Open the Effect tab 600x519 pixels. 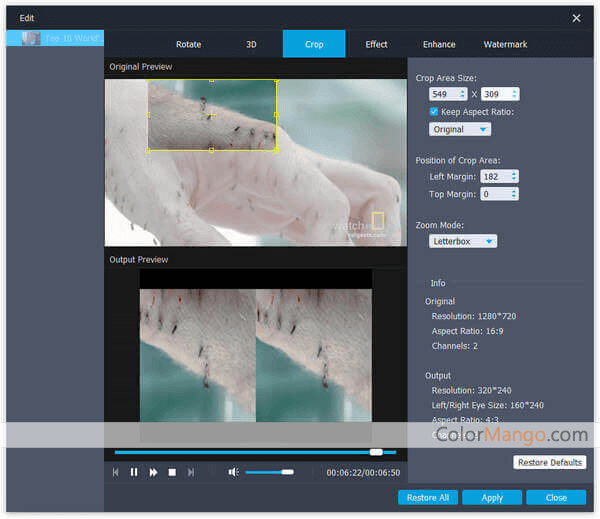[377, 44]
